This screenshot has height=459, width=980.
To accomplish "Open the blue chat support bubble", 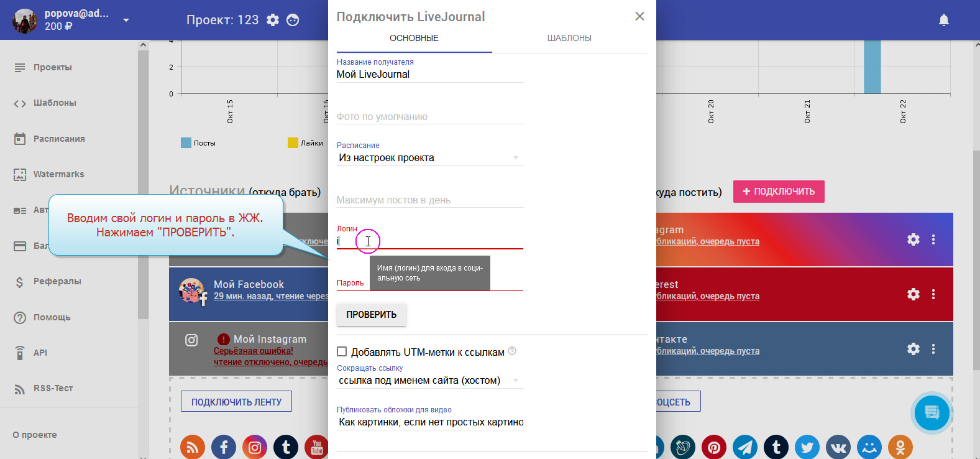I will (932, 412).
